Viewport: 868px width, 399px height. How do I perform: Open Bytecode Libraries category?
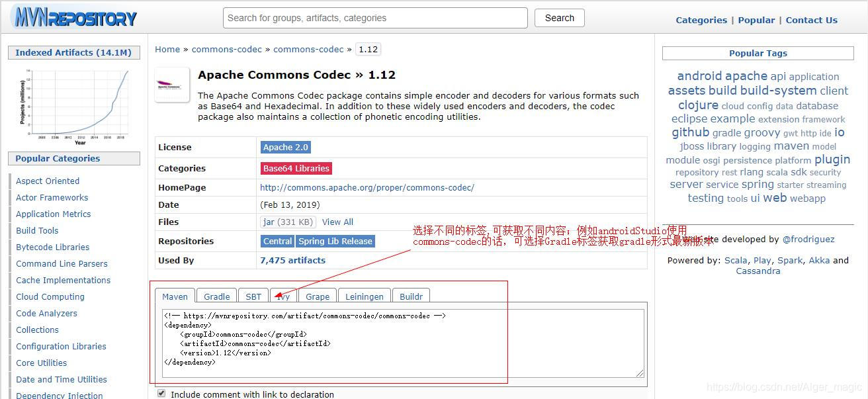coord(53,247)
